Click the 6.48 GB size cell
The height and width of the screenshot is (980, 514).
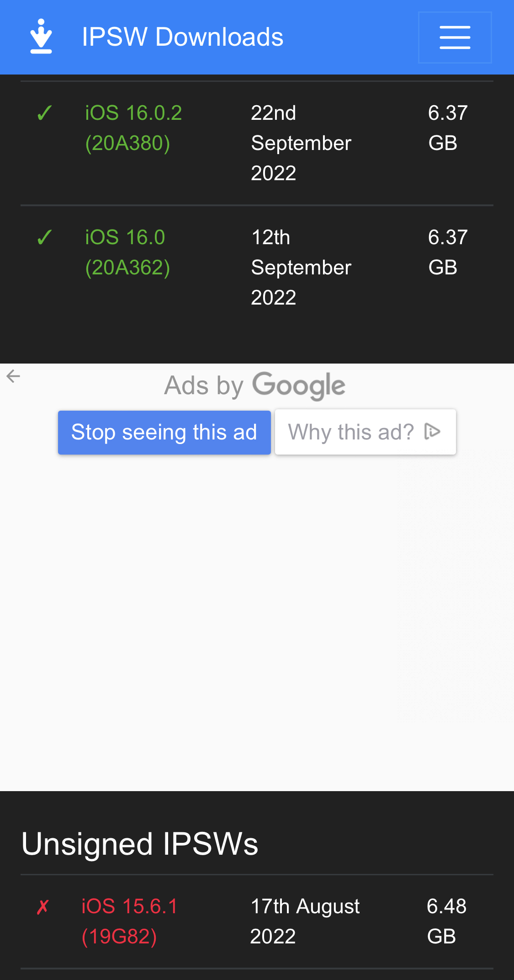[x=446, y=921]
